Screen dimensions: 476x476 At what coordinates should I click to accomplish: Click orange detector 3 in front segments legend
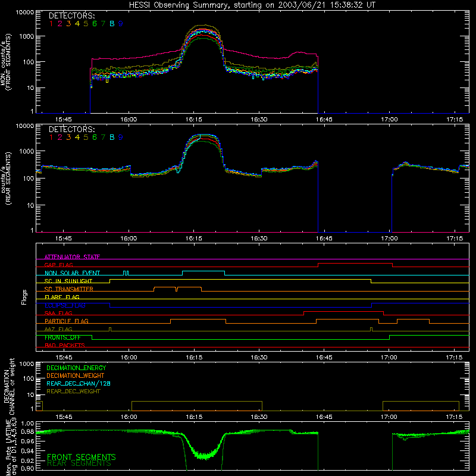pos(68,24)
